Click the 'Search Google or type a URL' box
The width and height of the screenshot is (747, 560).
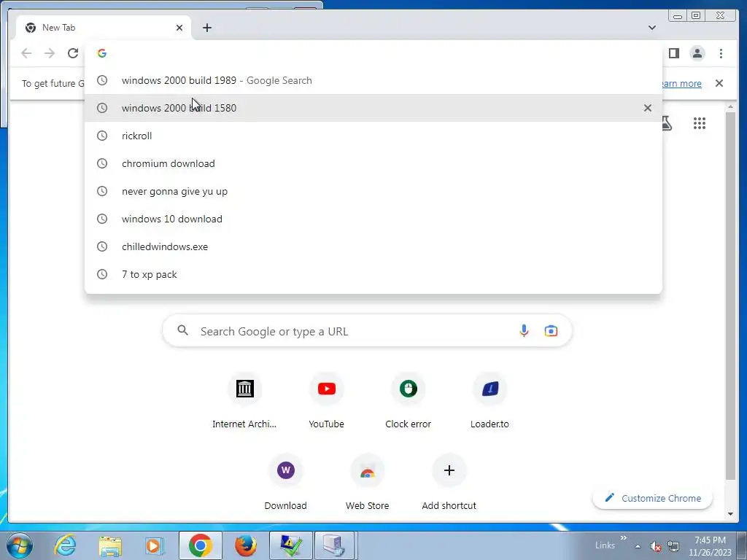pyautogui.click(x=367, y=331)
